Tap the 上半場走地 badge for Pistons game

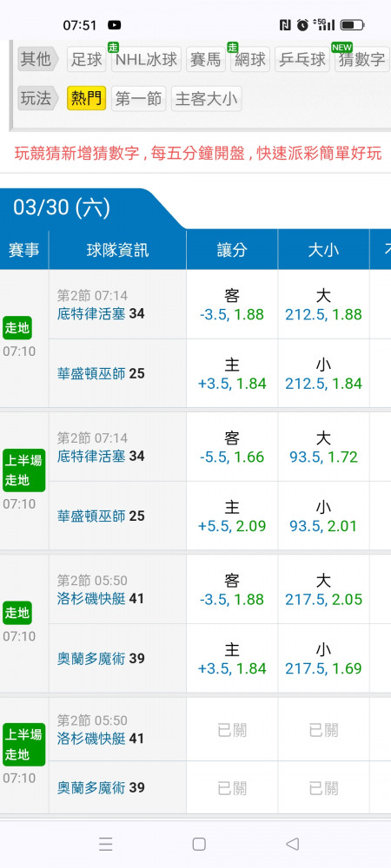[x=23, y=470]
